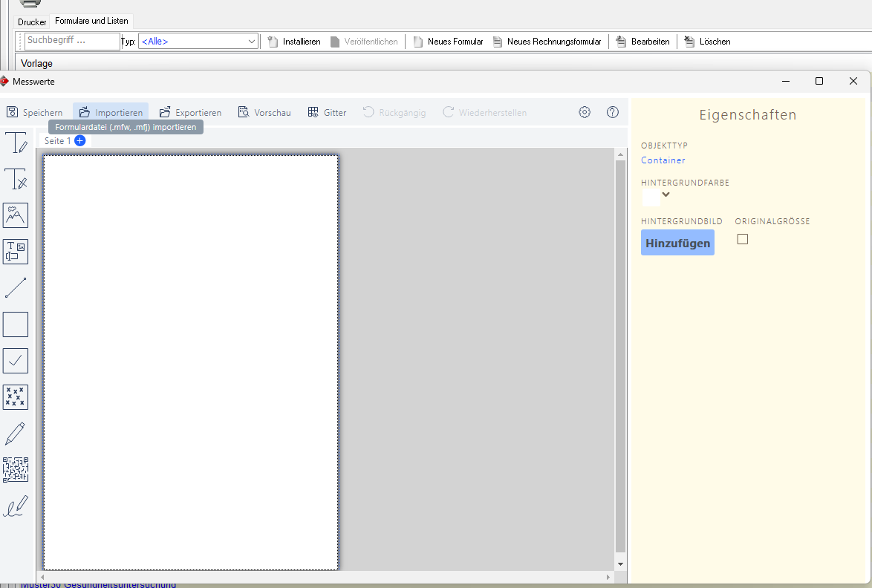This screenshot has height=588, width=872.
Task: Expand the Hintergrundfarbe color chevron
Action: [x=666, y=195]
